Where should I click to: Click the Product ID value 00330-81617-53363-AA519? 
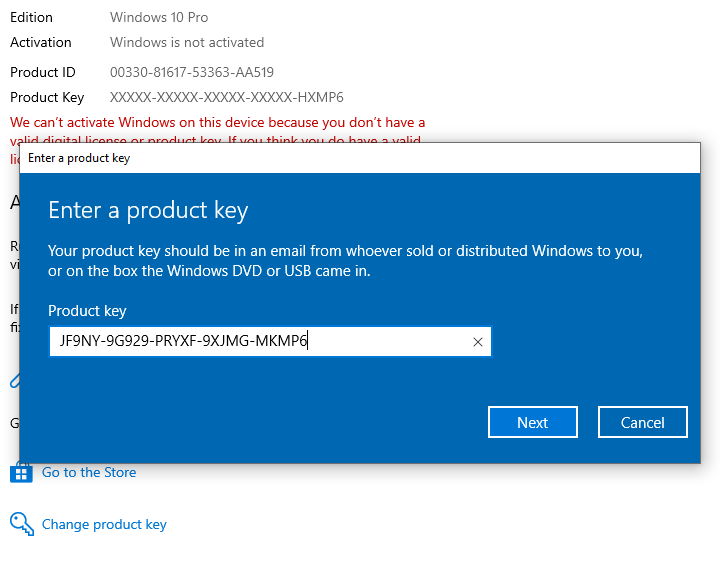(x=192, y=72)
